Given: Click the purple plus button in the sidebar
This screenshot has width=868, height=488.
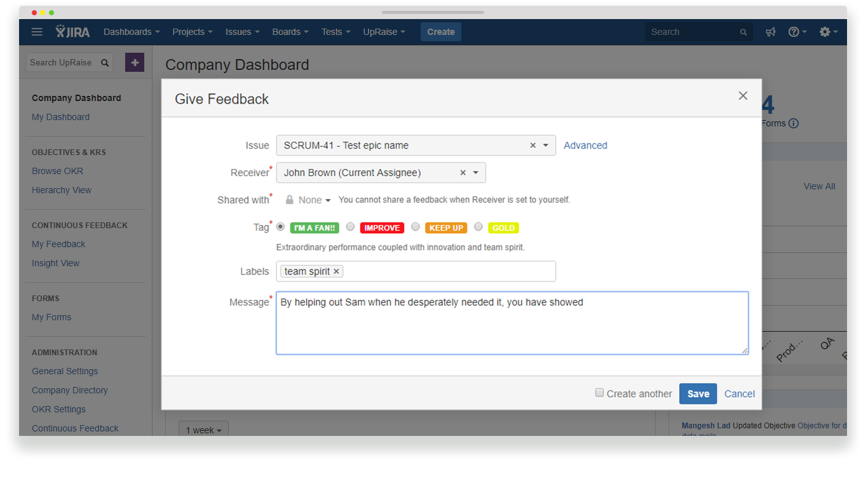Looking at the screenshot, I should click(x=134, y=62).
